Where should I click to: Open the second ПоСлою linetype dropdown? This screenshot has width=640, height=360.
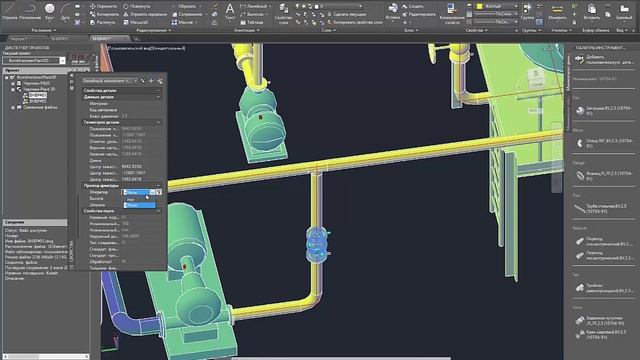click(x=497, y=22)
